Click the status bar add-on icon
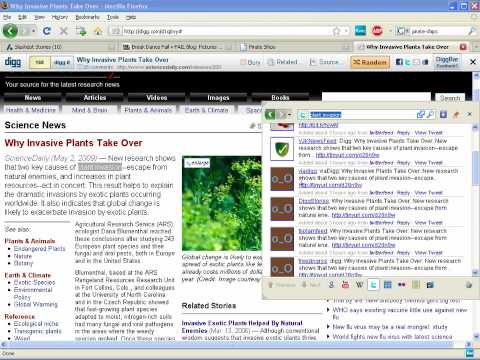Viewport: 480px width, 360px height. point(469,353)
